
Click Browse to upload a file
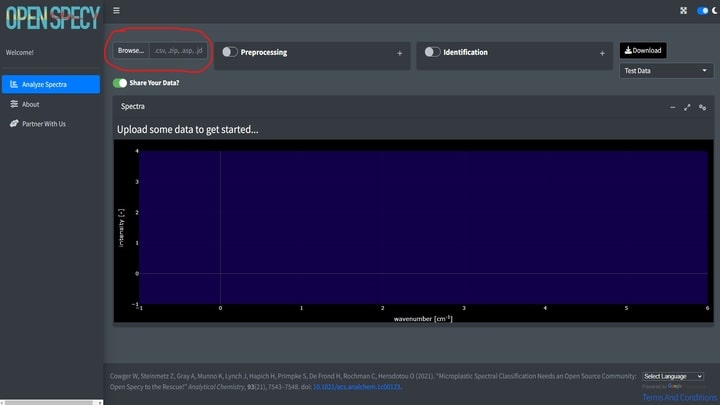point(130,50)
